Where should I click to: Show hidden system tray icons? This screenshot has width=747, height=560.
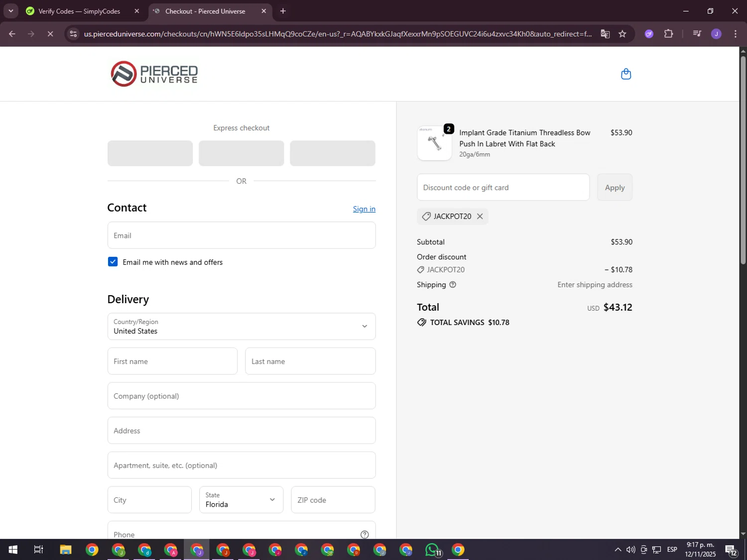click(x=618, y=550)
